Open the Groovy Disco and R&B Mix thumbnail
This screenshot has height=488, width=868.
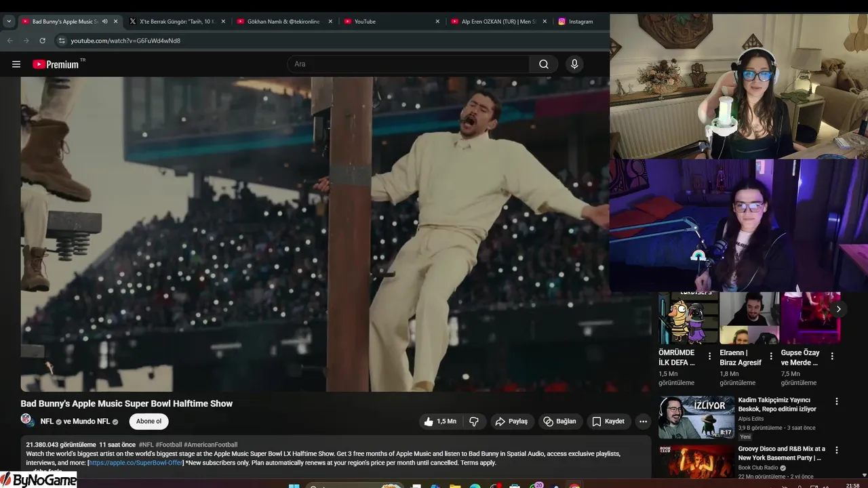click(x=696, y=462)
